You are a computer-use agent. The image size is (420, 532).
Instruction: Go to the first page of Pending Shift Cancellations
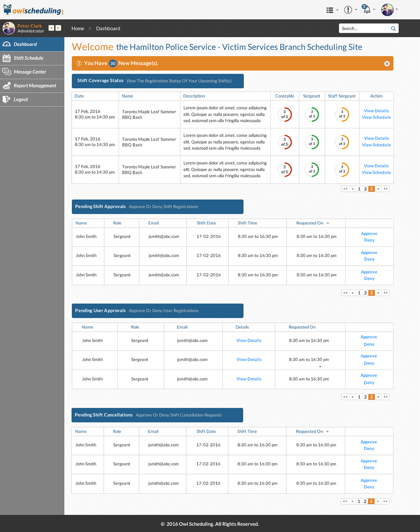pos(345,501)
